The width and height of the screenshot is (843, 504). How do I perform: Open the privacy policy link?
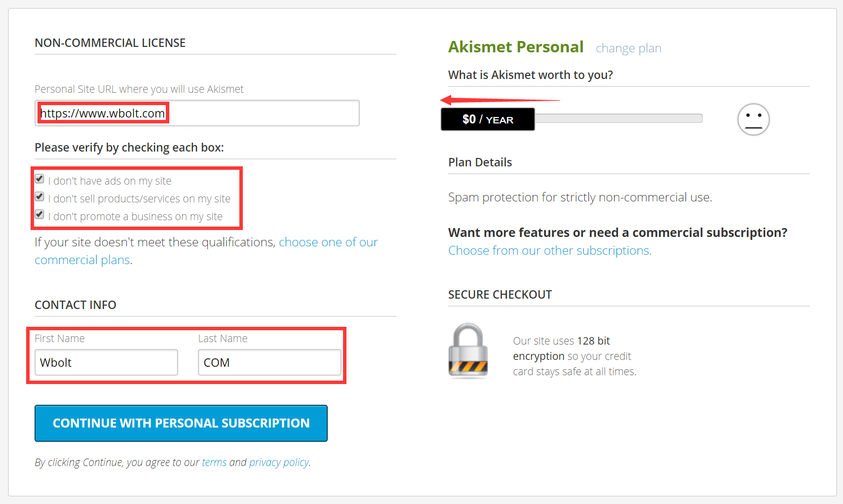[x=279, y=463]
